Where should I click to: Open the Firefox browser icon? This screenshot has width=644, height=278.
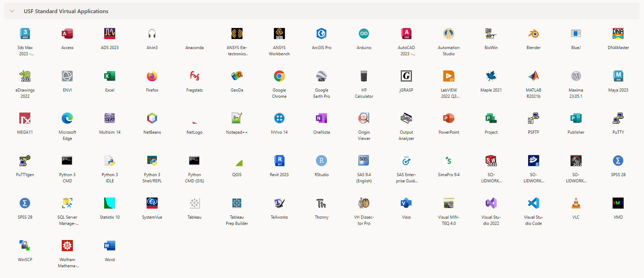pyautogui.click(x=152, y=76)
